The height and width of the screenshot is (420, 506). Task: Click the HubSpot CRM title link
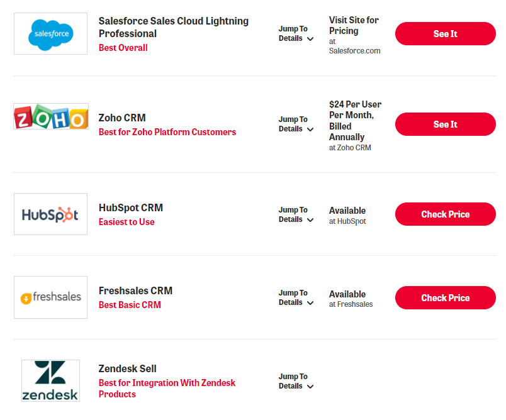click(130, 208)
